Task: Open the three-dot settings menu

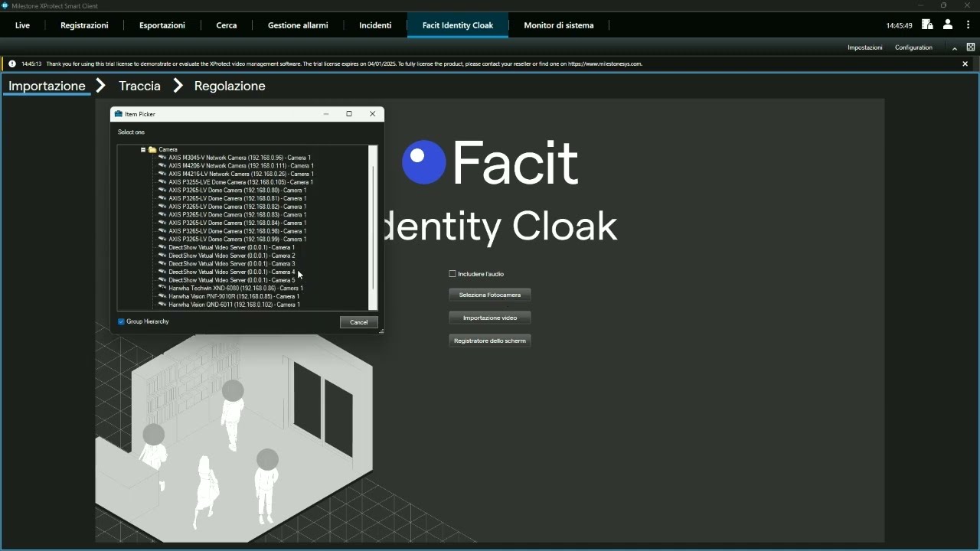Action: [x=968, y=24]
